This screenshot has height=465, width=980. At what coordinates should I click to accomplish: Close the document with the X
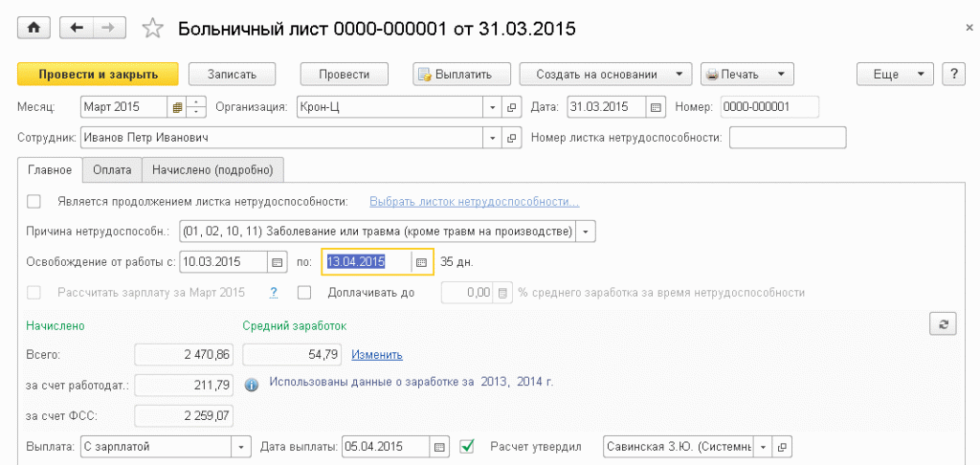click(x=969, y=28)
